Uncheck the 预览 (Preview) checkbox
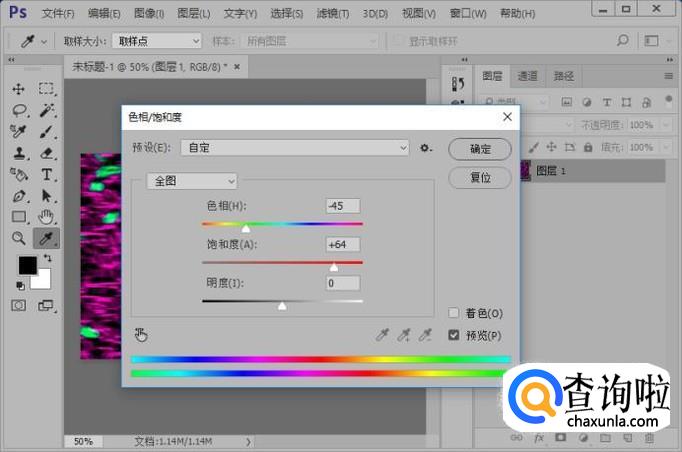Image resolution: width=682 pixels, height=452 pixels. [x=454, y=335]
